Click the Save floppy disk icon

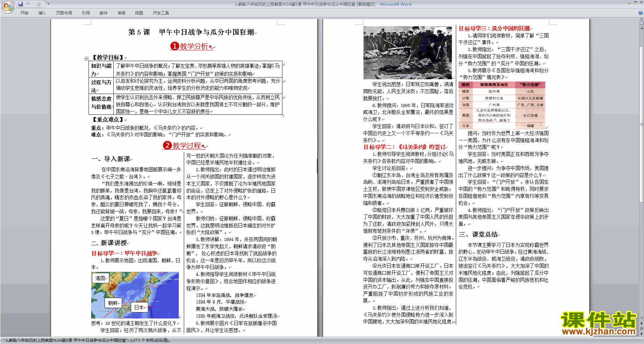pos(20,4)
